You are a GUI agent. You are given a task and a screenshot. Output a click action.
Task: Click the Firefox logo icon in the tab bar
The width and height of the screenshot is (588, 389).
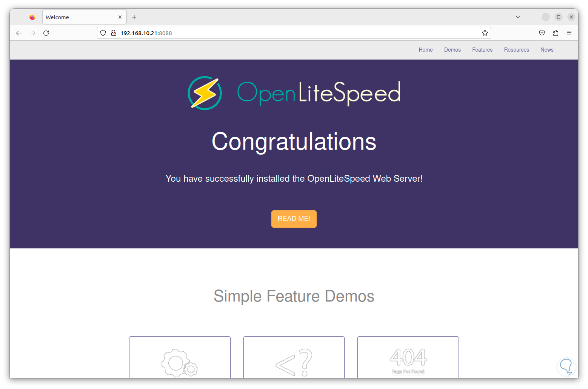click(32, 17)
